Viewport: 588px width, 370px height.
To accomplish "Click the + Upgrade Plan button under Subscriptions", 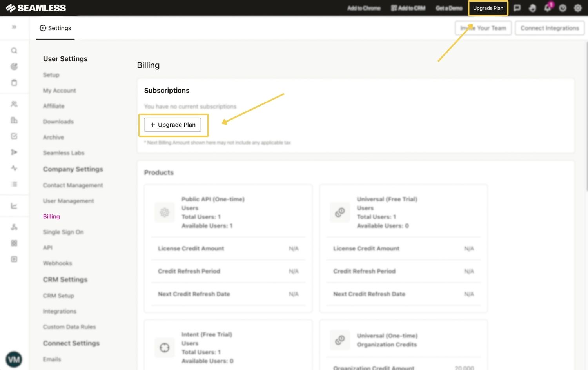I will [x=172, y=125].
